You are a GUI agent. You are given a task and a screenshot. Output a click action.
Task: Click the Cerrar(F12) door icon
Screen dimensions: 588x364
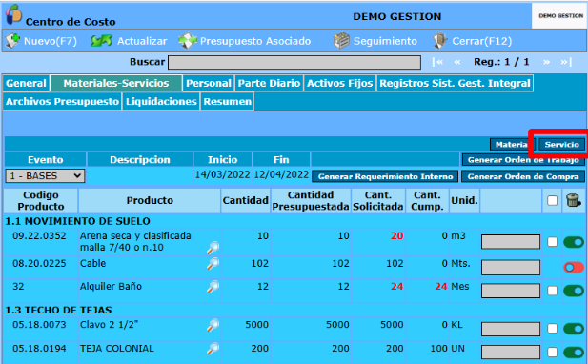439,40
